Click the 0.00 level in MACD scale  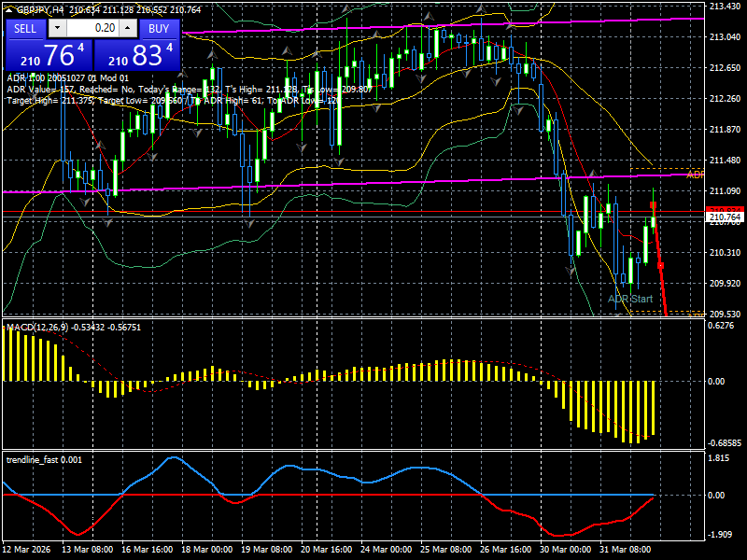[716, 382]
